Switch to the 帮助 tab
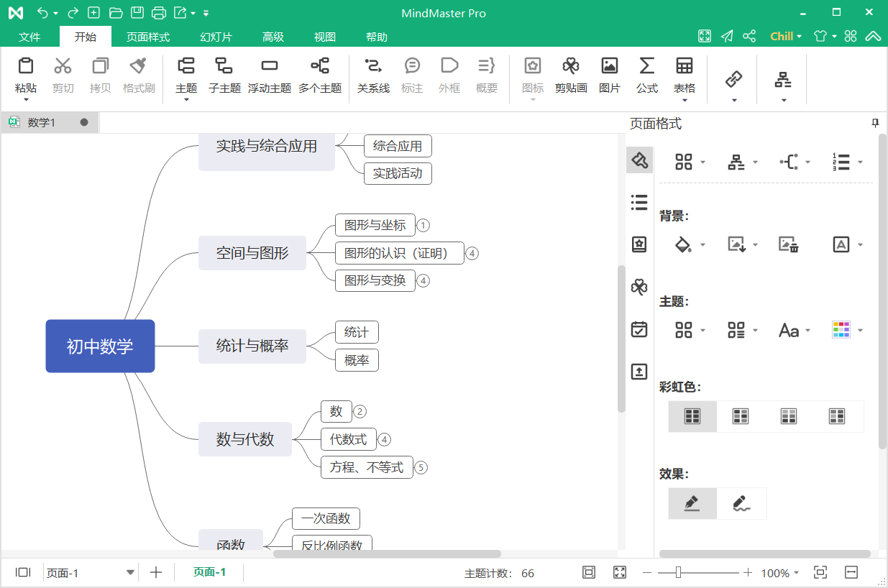The width and height of the screenshot is (888, 588). tap(377, 37)
